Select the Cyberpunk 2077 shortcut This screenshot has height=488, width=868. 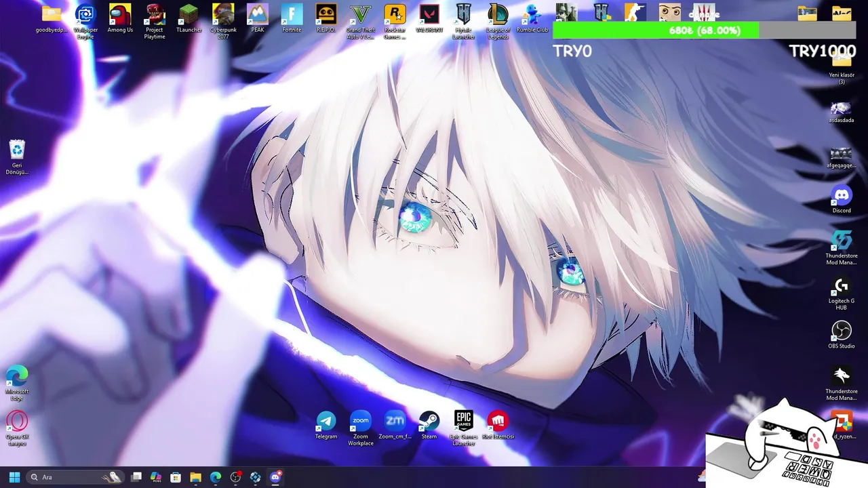tap(223, 14)
